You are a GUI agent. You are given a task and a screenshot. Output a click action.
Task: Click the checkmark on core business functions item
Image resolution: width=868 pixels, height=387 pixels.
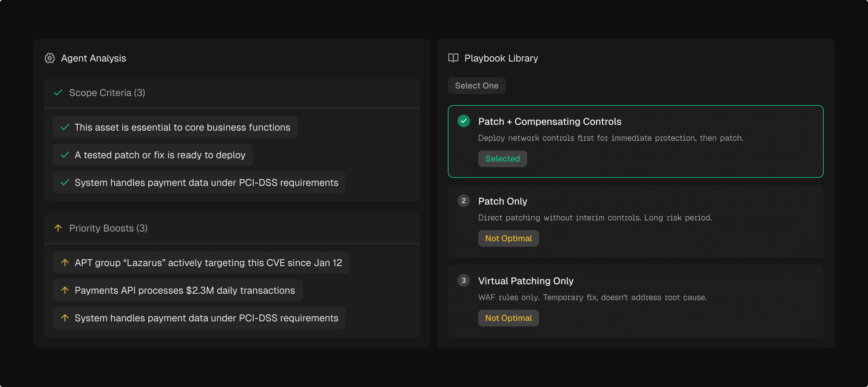(x=65, y=127)
